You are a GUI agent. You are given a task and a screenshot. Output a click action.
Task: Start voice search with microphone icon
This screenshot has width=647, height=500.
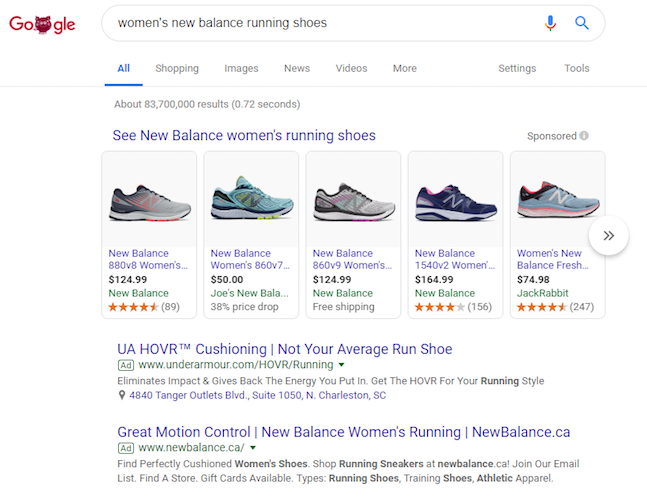pos(550,23)
